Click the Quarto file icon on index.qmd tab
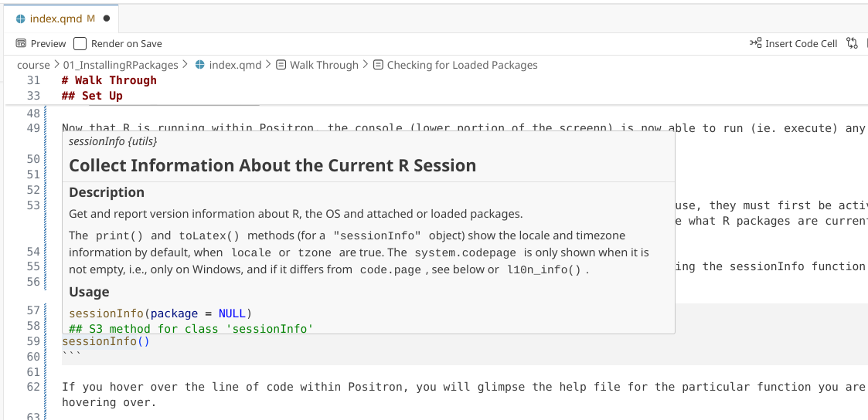 21,19
